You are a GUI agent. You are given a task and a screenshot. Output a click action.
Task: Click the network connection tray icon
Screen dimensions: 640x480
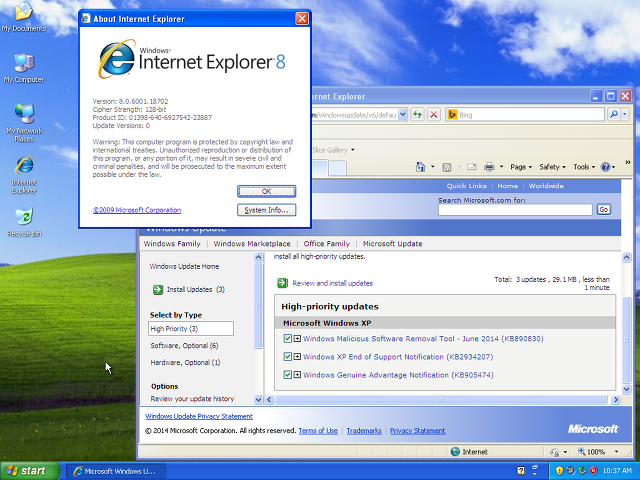(582, 471)
